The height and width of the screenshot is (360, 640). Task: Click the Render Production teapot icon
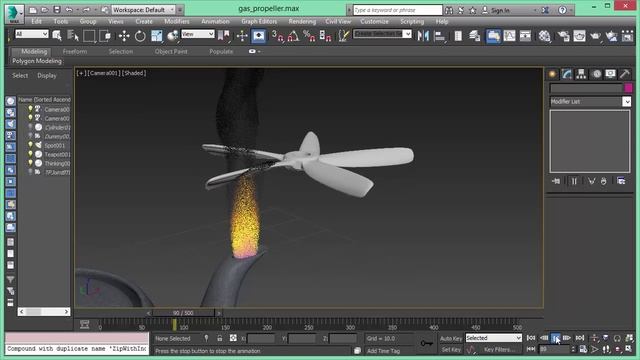[596, 36]
